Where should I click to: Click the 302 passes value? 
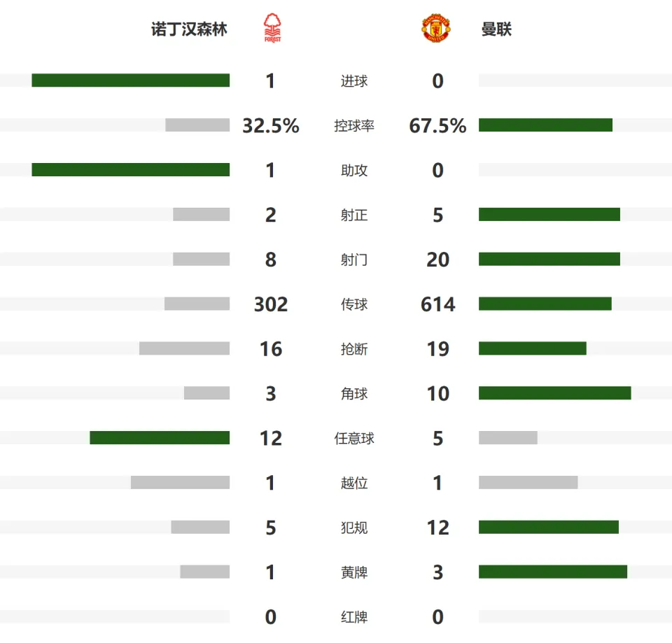(271, 304)
